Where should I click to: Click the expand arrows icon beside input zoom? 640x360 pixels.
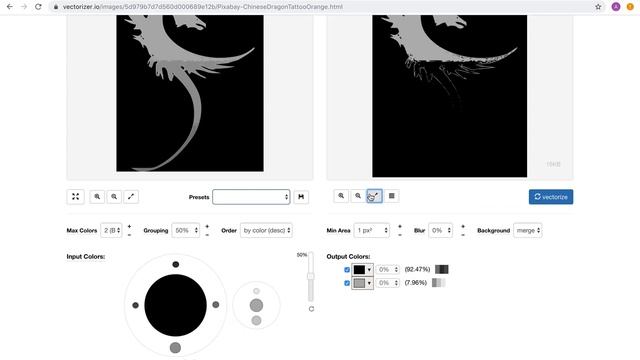pyautogui.click(x=131, y=197)
